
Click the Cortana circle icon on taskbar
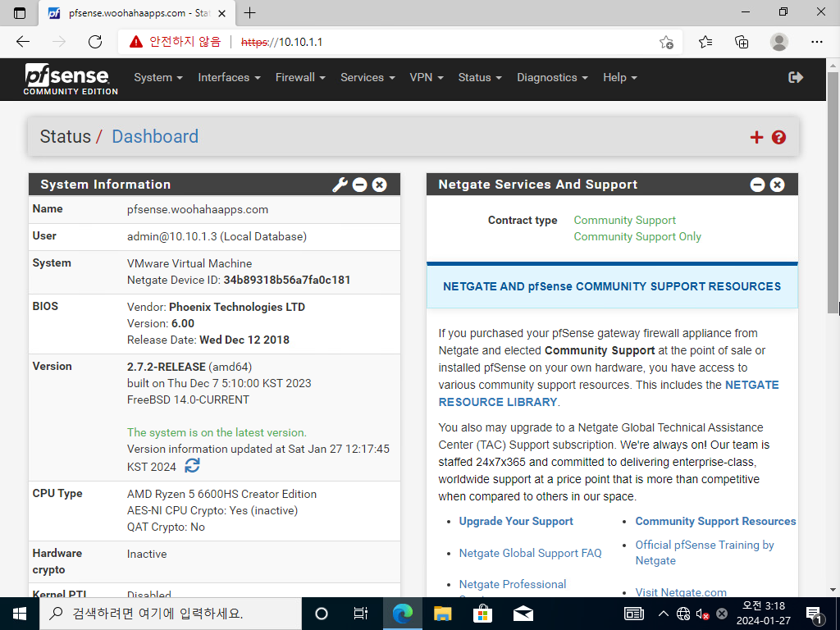tap(322, 614)
